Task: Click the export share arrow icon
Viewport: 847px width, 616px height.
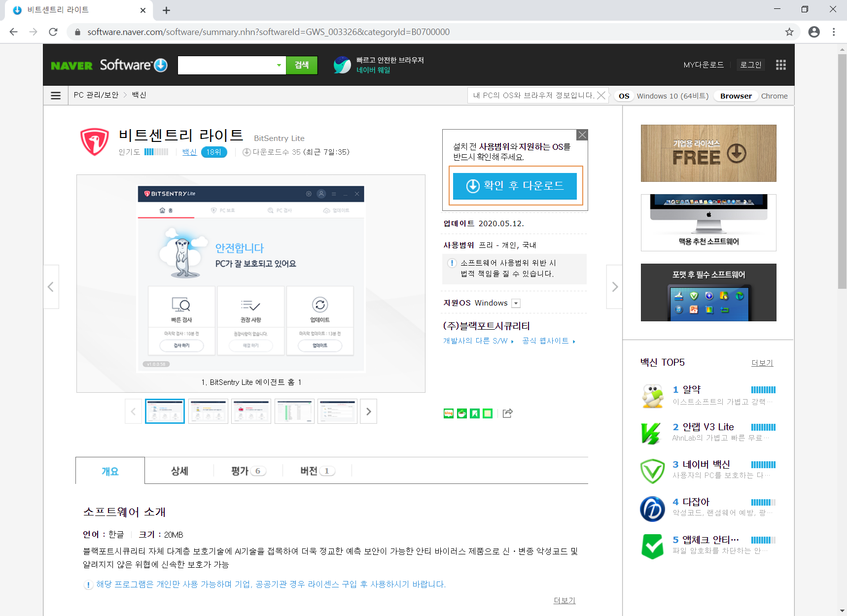Action: [x=508, y=413]
